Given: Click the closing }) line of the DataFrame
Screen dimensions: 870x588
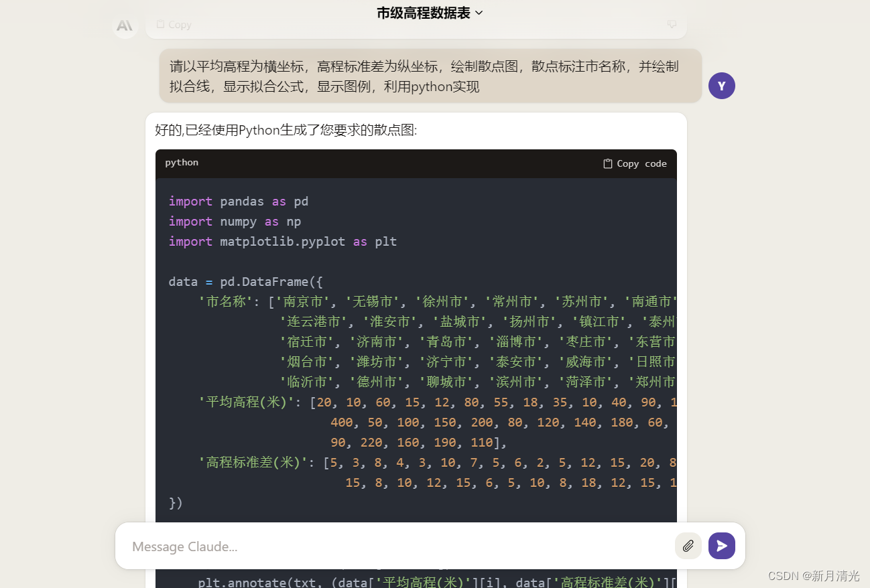Looking at the screenshot, I should click(x=176, y=503).
